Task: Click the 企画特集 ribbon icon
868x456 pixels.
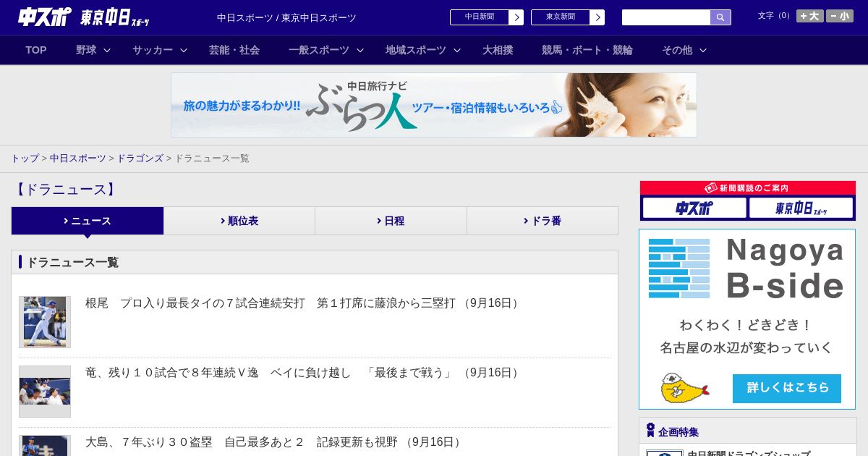Action: [650, 431]
